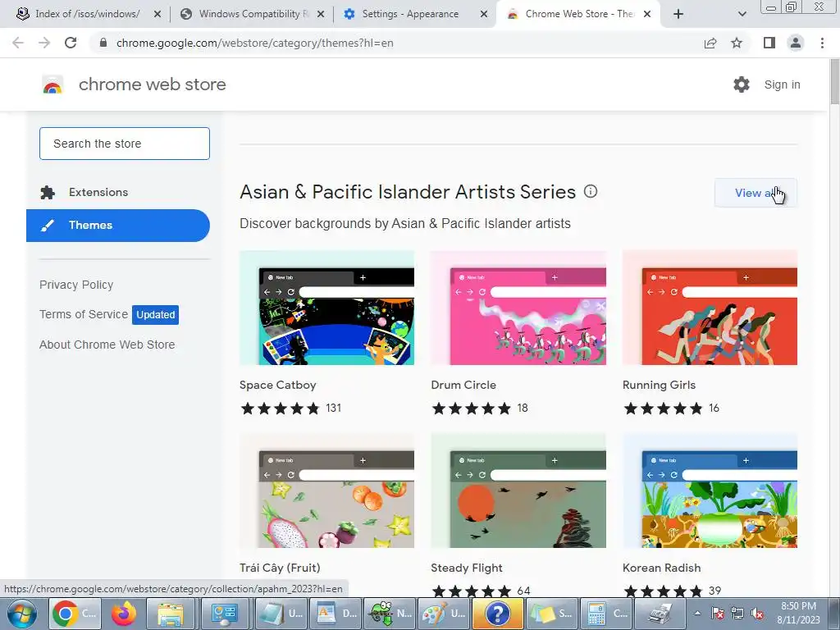Viewport: 840px width, 630px height.
Task: Open a new tab with plus button
Action: 678,14
